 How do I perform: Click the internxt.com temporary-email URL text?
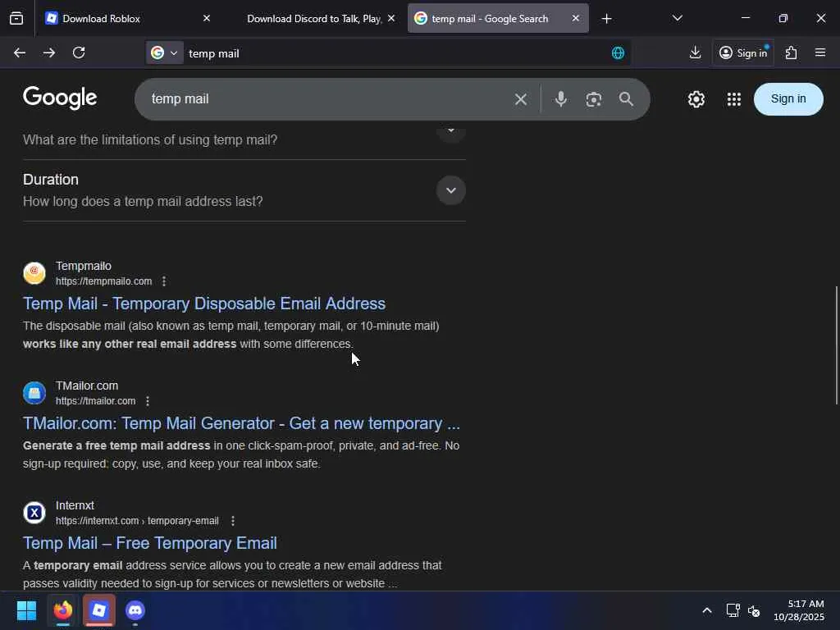click(137, 521)
